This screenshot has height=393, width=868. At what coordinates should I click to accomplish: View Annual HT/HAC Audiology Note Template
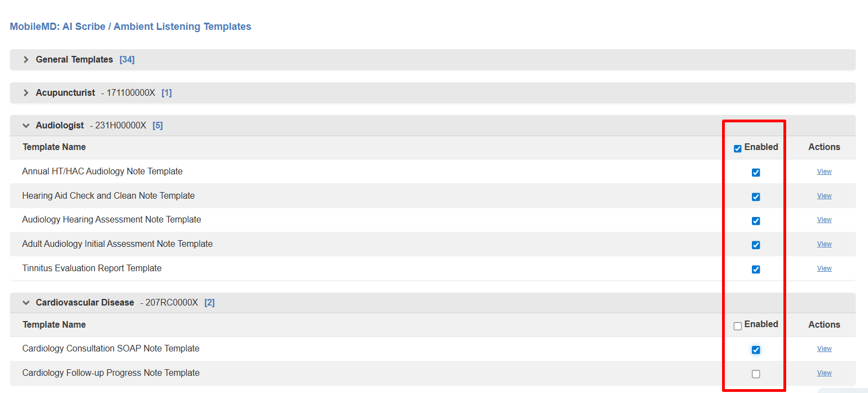tap(824, 172)
